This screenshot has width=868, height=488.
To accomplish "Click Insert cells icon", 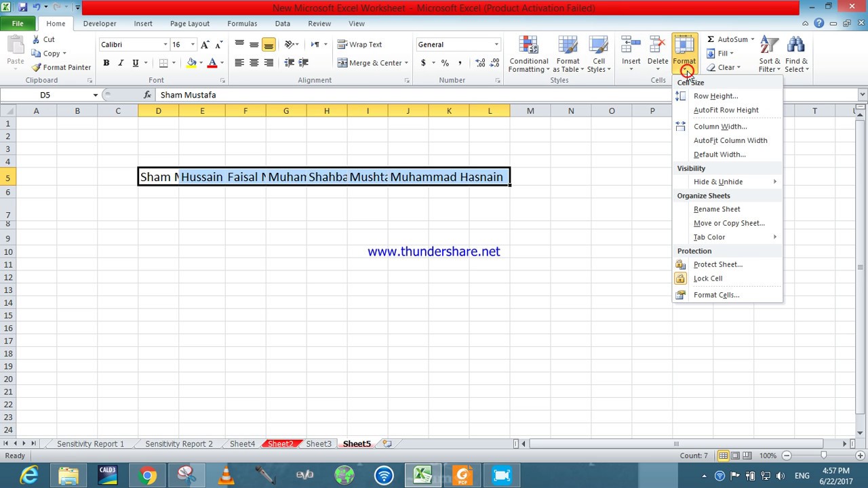I will point(631,45).
